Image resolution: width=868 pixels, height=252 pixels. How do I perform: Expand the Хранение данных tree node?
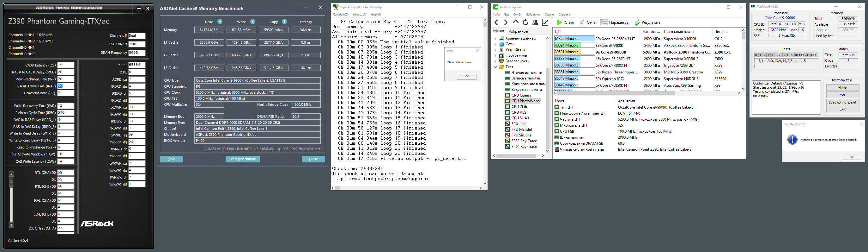(495, 39)
